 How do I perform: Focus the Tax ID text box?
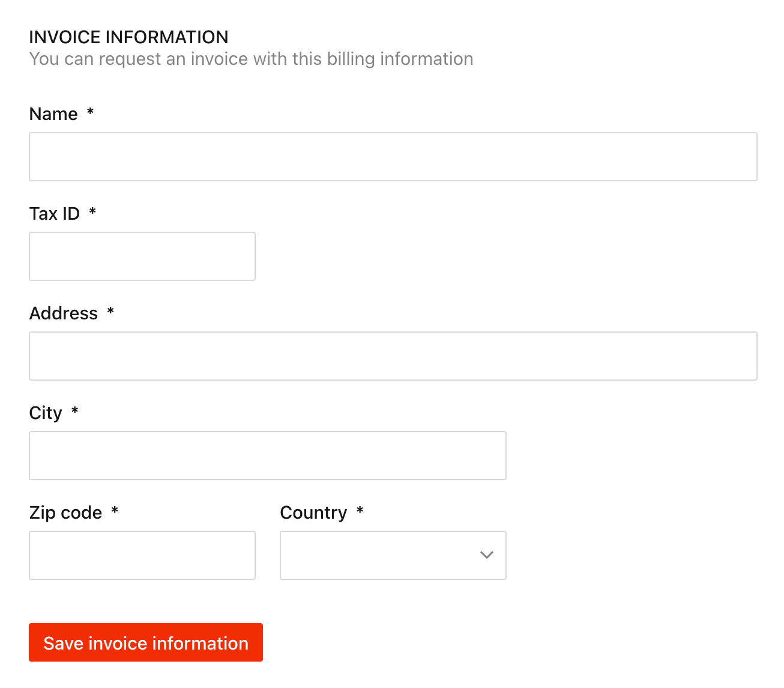tap(142, 256)
